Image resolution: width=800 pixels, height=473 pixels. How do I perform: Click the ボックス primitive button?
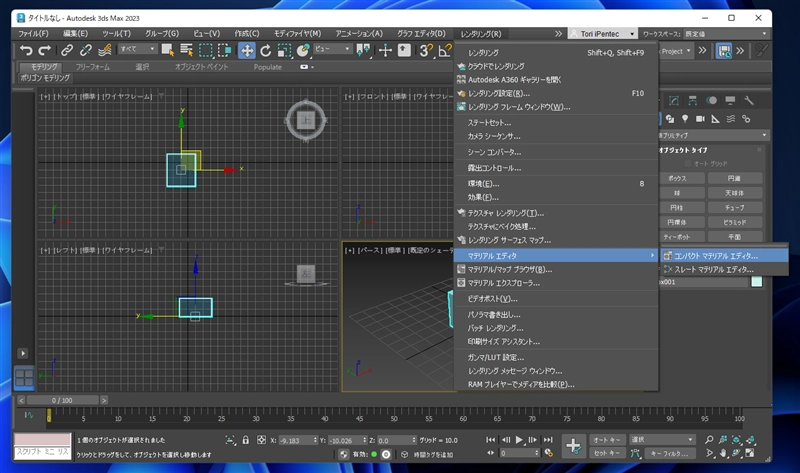point(677,179)
